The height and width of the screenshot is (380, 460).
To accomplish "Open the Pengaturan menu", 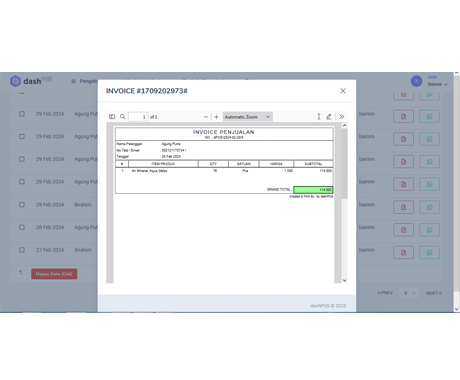I will tap(84, 81).
